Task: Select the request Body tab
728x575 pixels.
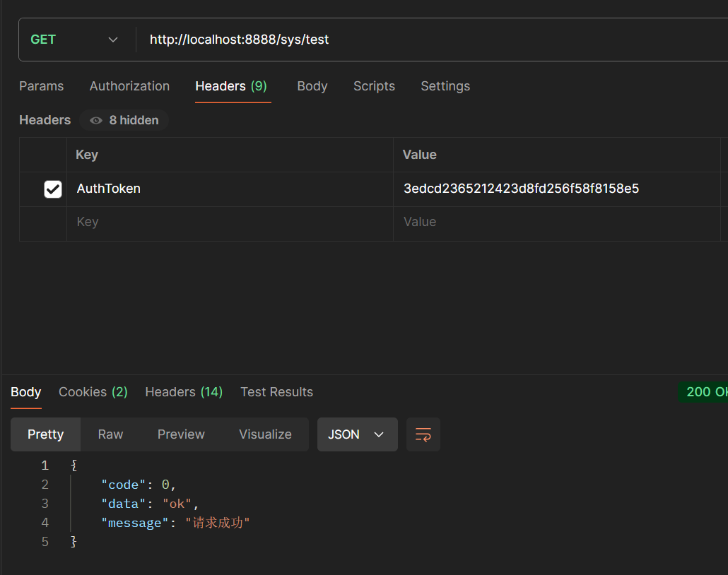Action: [x=312, y=86]
